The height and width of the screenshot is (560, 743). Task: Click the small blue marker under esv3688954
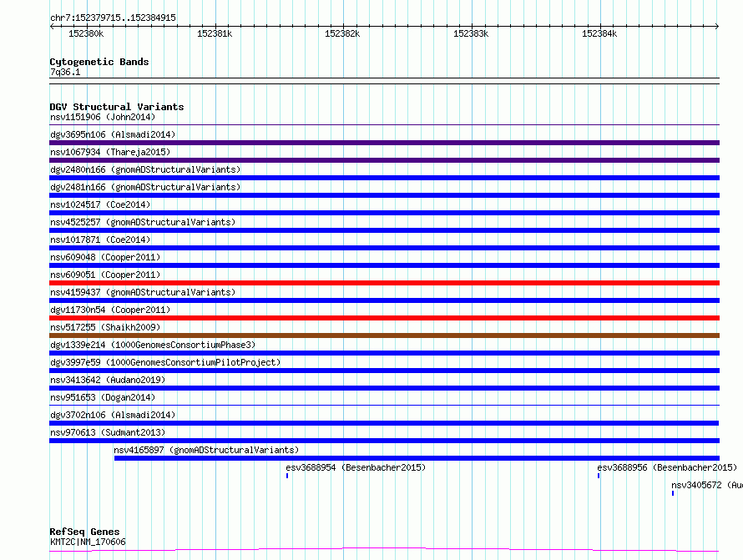[x=287, y=476]
